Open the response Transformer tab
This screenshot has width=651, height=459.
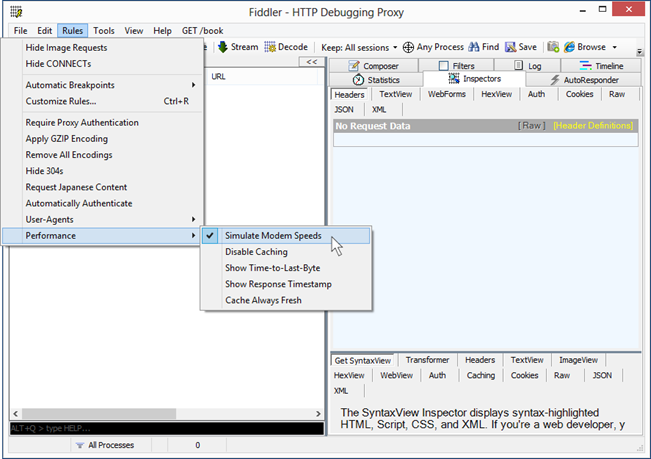tap(427, 360)
